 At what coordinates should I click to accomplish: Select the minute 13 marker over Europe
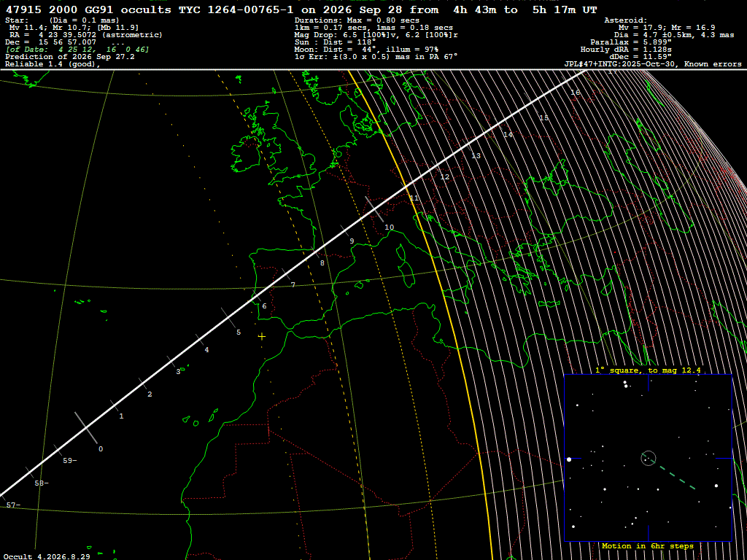[476, 156]
